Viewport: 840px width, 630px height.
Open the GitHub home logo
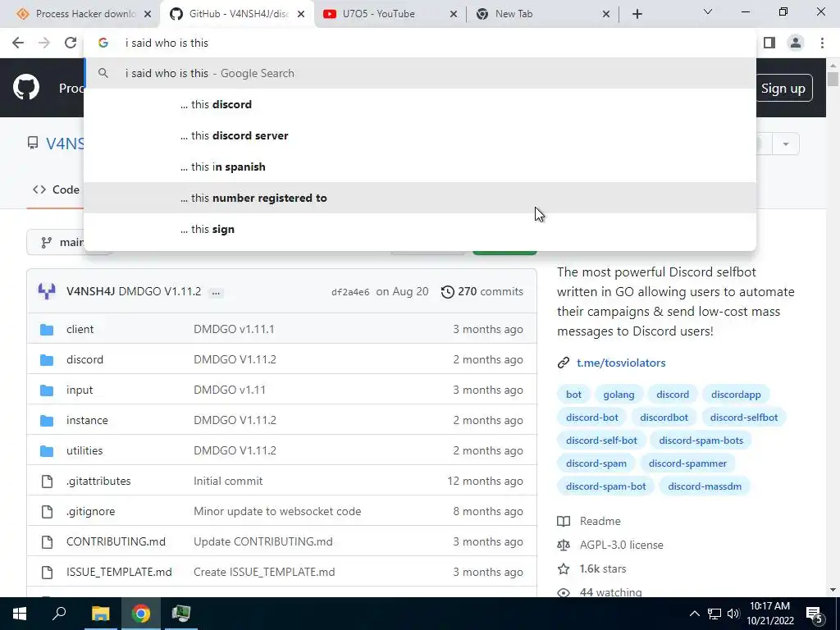click(x=26, y=87)
